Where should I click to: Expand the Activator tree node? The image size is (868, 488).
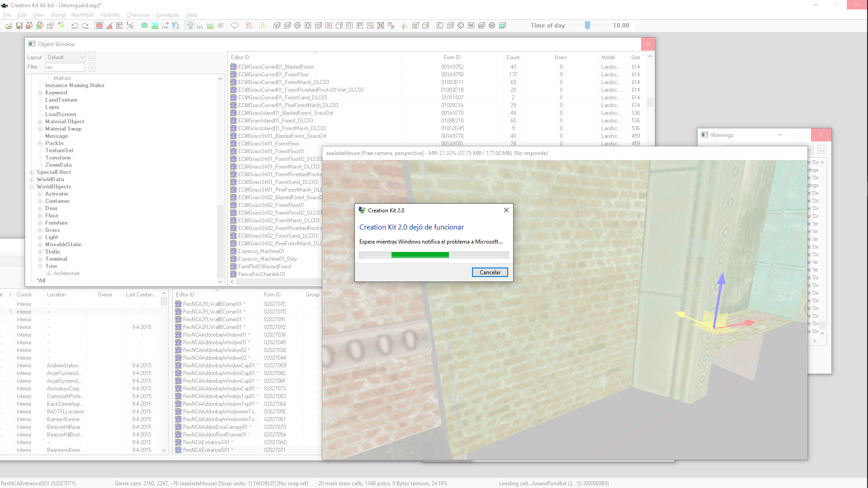click(40, 194)
